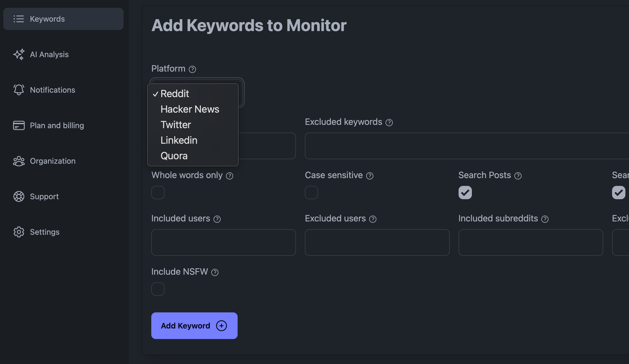
Task: Click the Whole words only help icon
Action: 230,176
